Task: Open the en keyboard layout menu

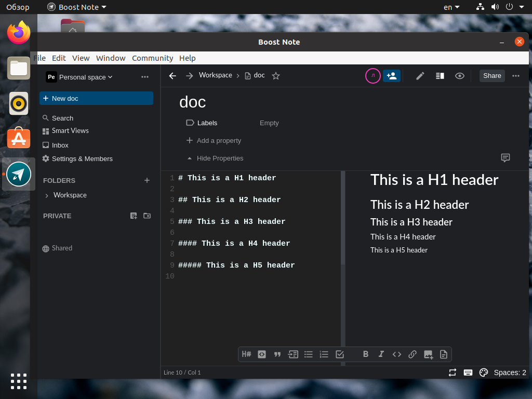Action: coord(451,7)
